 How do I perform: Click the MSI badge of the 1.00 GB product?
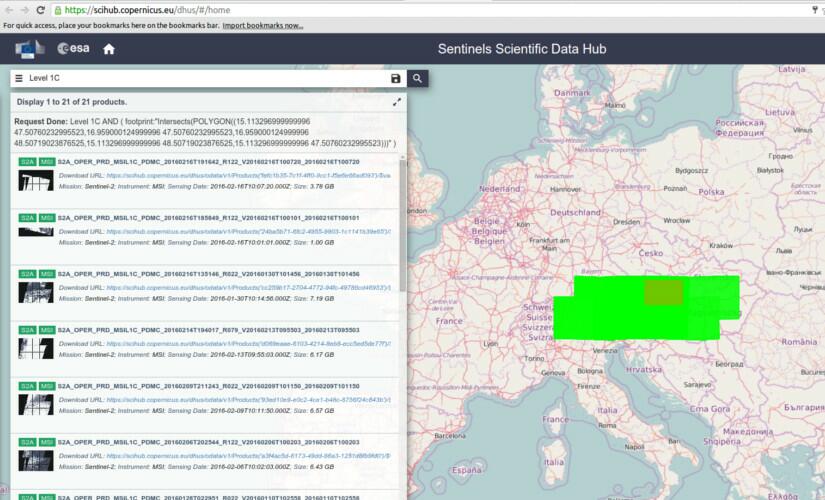point(47,218)
